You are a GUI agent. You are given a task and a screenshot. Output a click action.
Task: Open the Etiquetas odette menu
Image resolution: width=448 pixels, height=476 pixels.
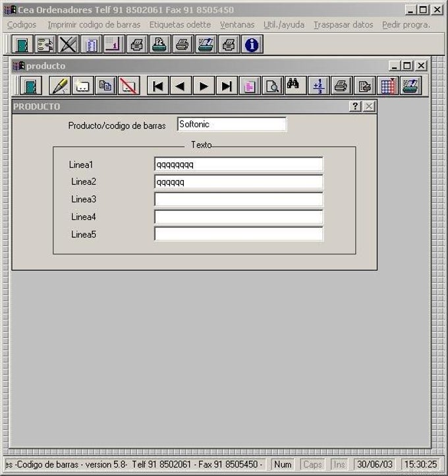pos(180,25)
